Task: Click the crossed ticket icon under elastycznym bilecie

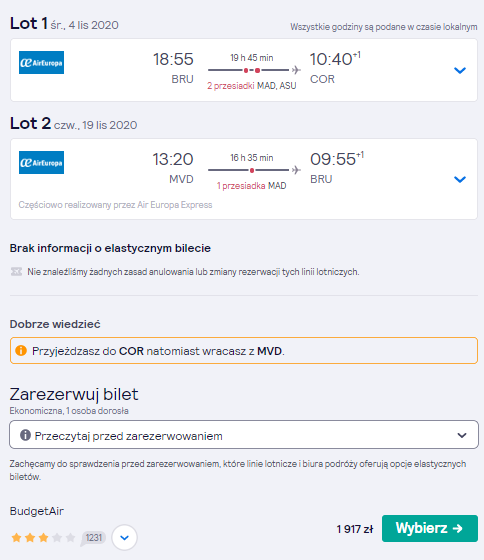Action: click(16, 272)
